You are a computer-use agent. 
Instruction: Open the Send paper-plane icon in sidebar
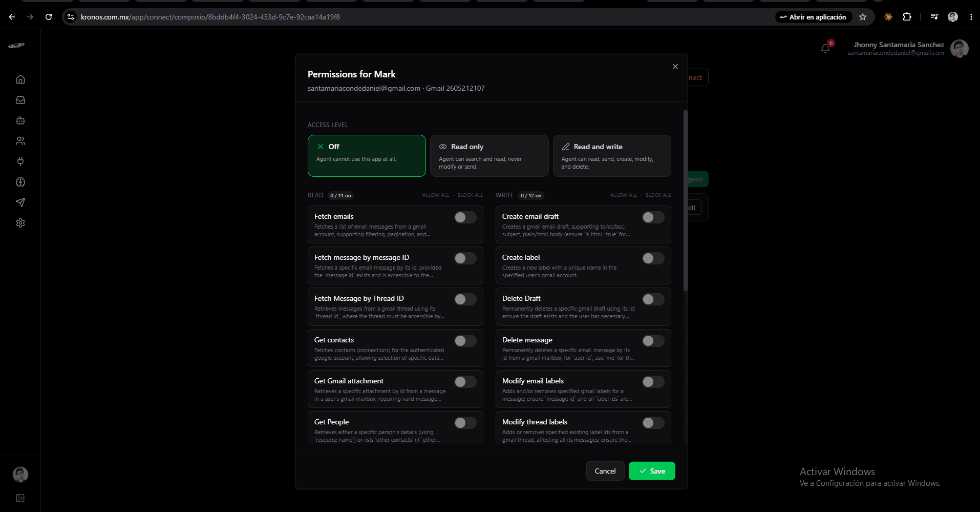coord(20,202)
